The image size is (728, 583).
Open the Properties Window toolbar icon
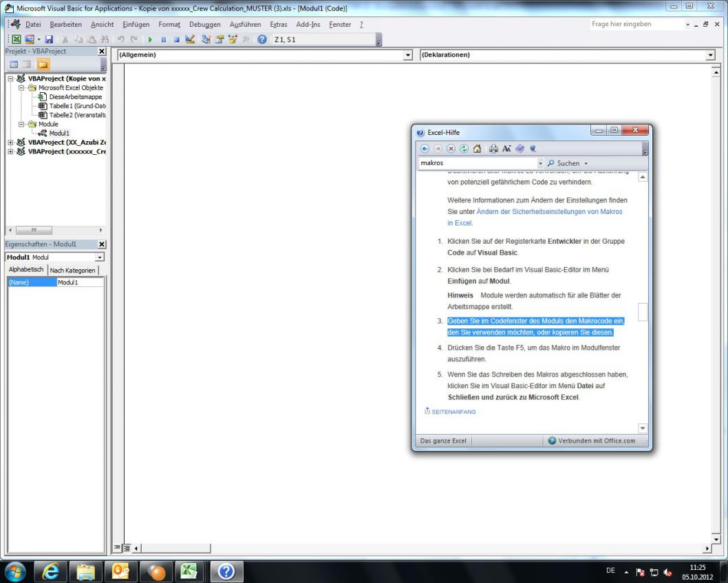point(219,39)
